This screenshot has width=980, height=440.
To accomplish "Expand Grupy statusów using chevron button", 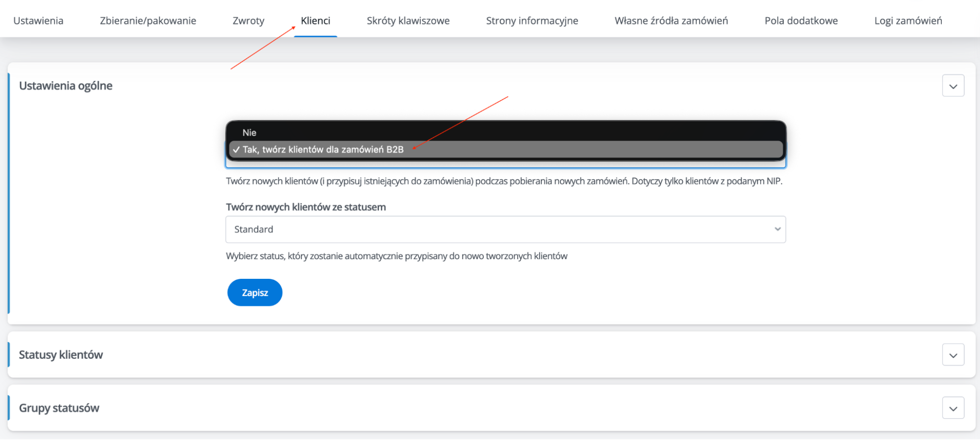I will (953, 408).
